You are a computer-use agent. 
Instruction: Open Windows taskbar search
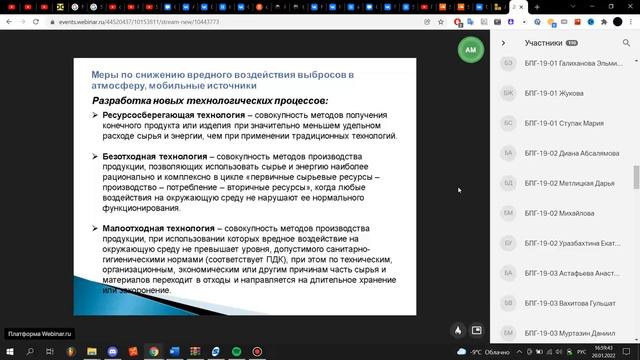tap(30, 351)
